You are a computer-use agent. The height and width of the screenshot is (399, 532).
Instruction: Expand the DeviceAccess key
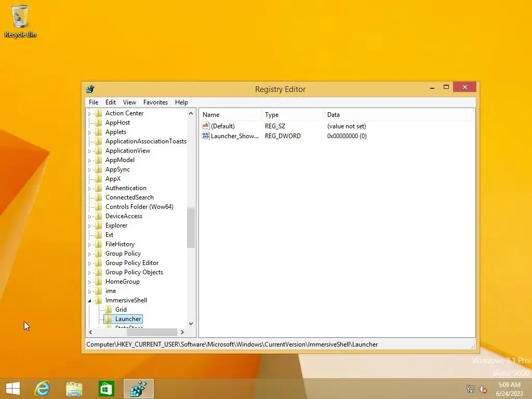tap(89, 217)
